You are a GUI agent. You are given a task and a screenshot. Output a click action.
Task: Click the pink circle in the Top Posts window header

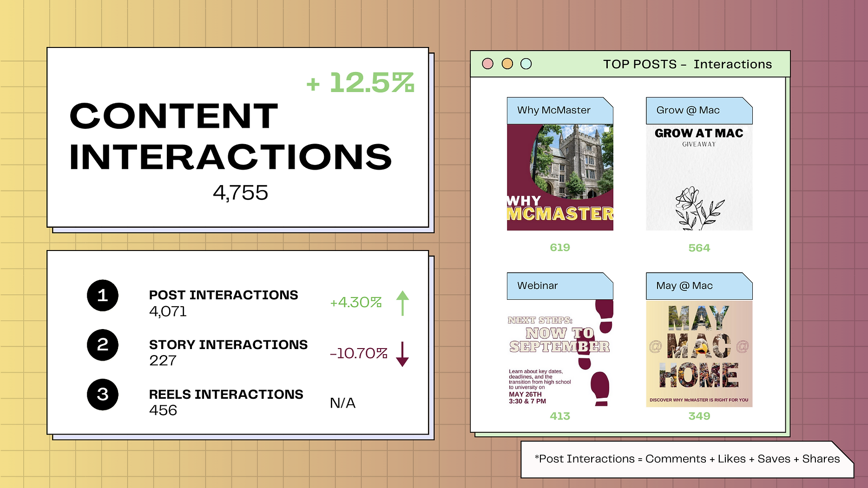pos(487,64)
